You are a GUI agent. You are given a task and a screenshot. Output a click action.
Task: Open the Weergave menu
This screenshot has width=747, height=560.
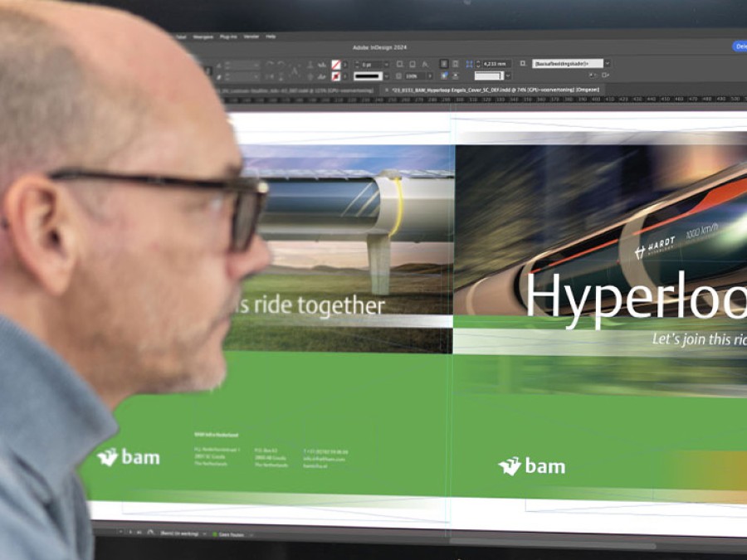coord(203,37)
